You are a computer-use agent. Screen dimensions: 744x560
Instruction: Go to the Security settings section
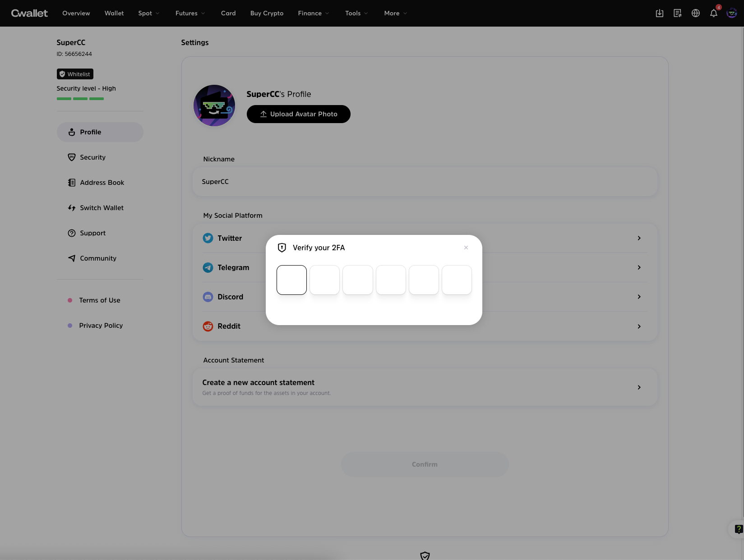tap(92, 157)
